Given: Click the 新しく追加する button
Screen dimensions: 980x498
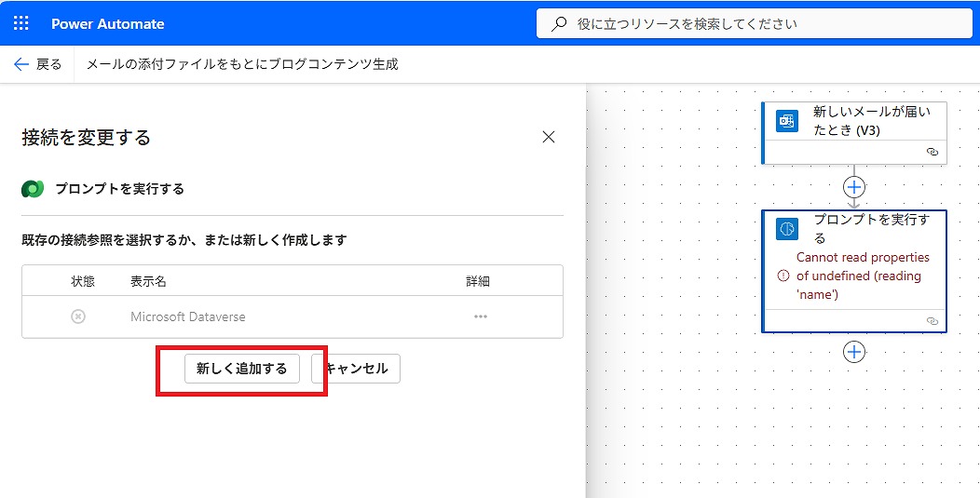Looking at the screenshot, I should (242, 369).
